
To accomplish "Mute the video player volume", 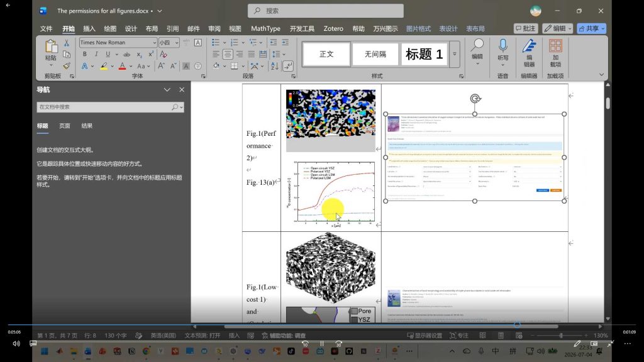I will 16,344.
